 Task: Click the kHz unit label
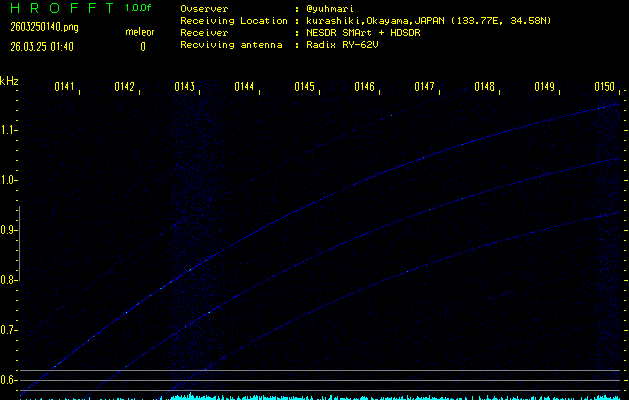pos(9,81)
